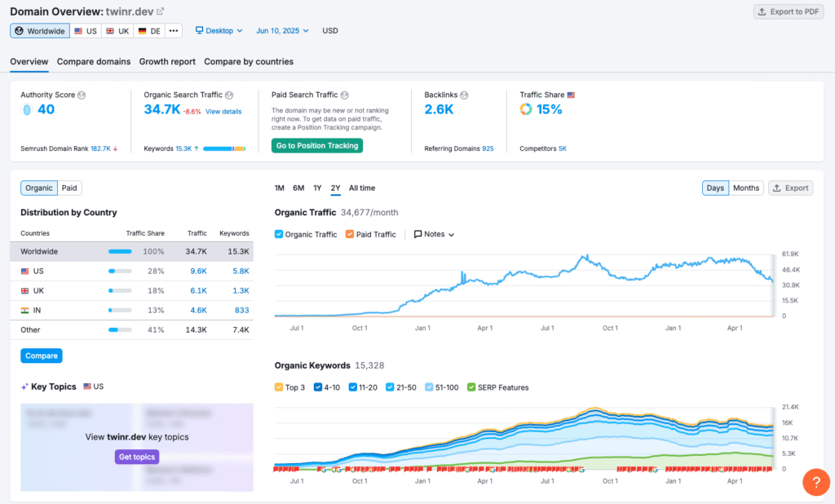The image size is (835, 504).
Task: Select the Organic distribution toggle
Action: pos(39,188)
